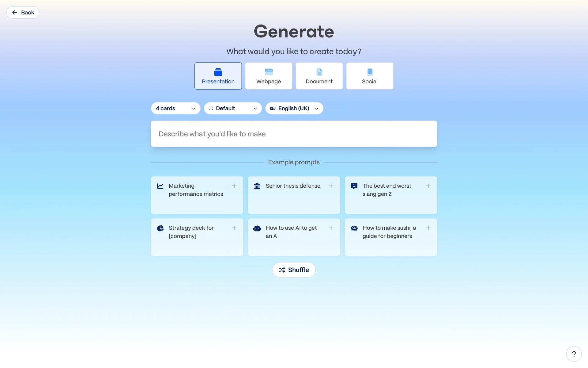Click the description prompt input field

point(294,134)
